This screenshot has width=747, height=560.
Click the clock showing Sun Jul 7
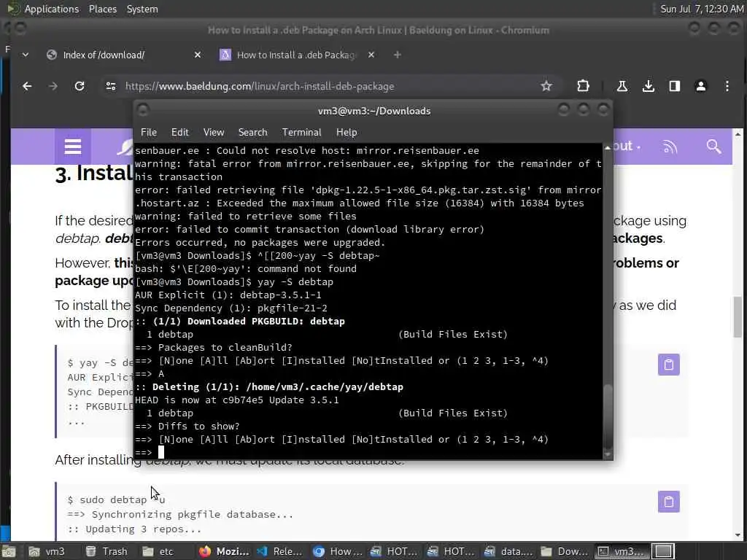pyautogui.click(x=701, y=9)
